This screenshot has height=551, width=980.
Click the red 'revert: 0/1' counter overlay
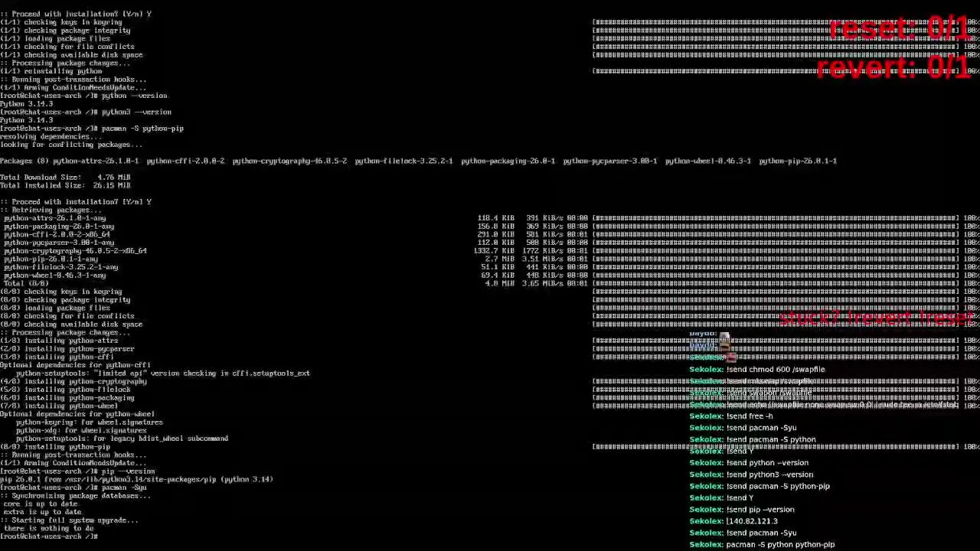(893, 68)
